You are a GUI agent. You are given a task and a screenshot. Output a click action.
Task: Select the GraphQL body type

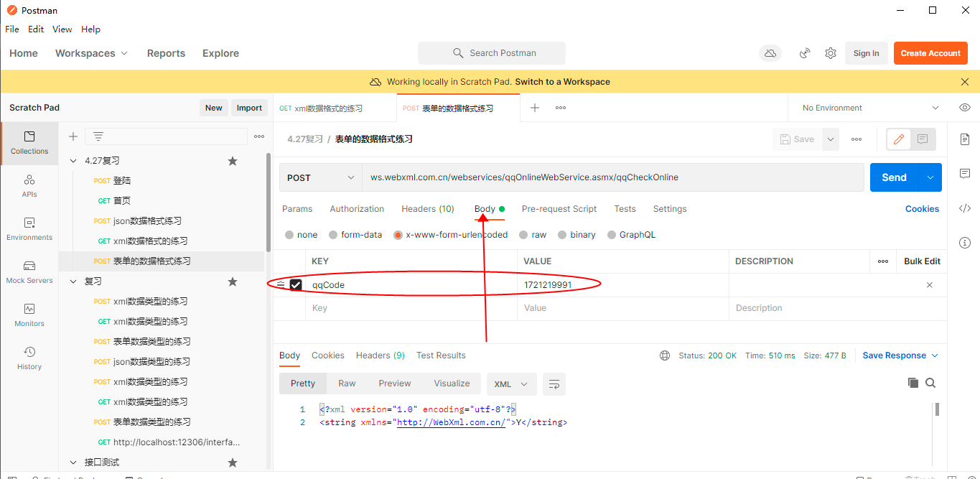pos(612,235)
